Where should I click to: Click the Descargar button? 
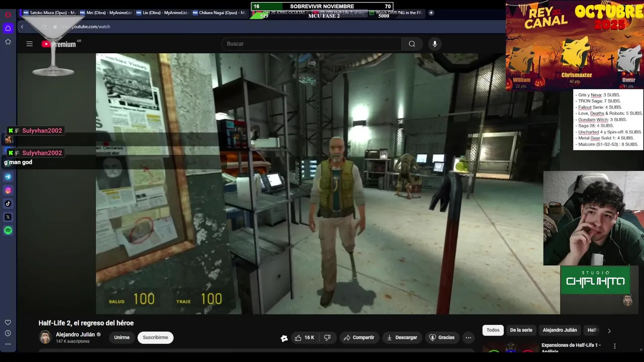coord(402,338)
